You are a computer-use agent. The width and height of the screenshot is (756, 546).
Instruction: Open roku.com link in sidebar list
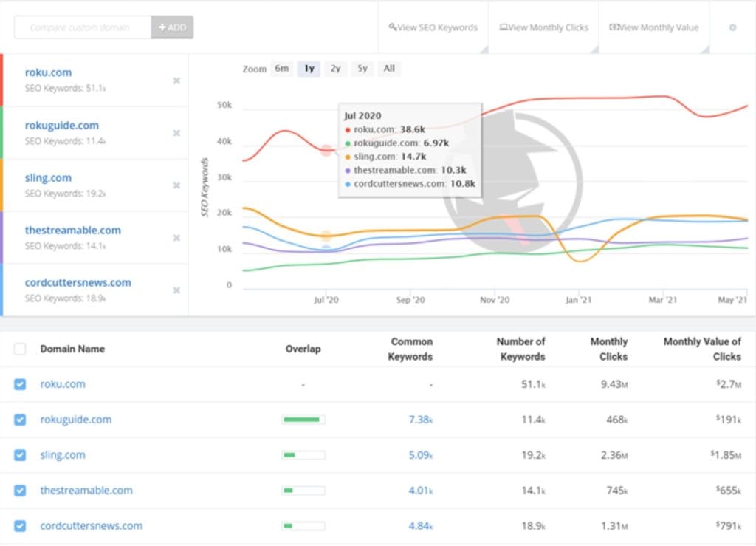click(48, 72)
